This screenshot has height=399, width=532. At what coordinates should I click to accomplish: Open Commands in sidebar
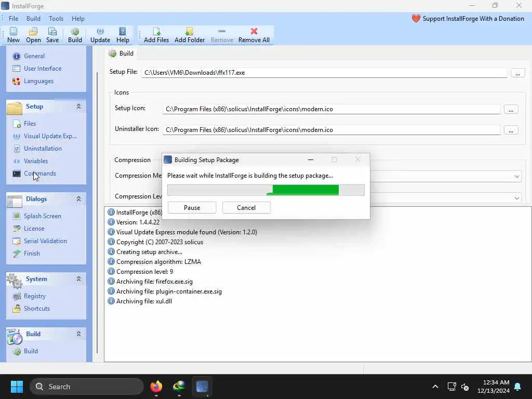point(39,174)
